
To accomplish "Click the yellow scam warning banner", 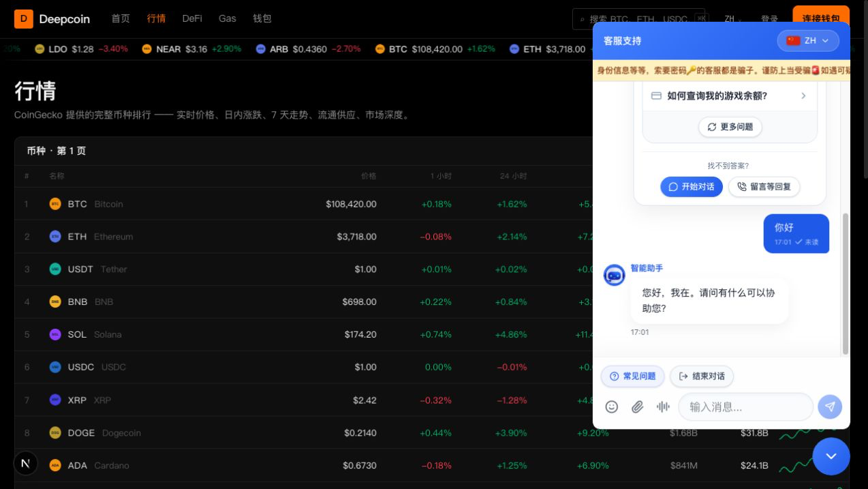I will pos(722,70).
